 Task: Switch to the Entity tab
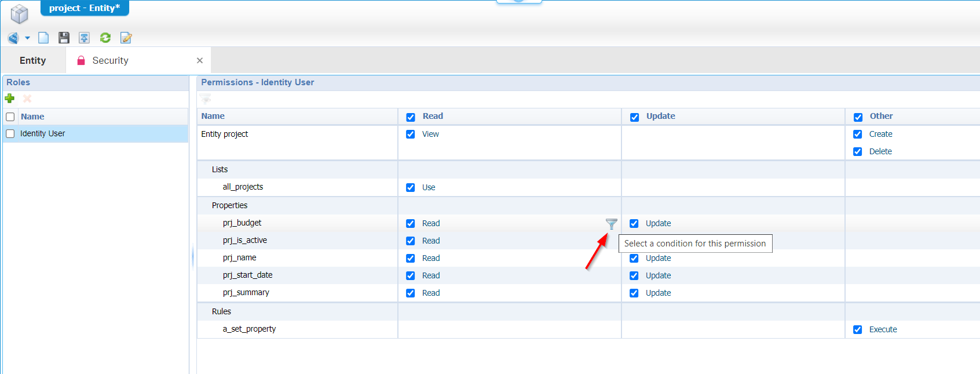[33, 60]
